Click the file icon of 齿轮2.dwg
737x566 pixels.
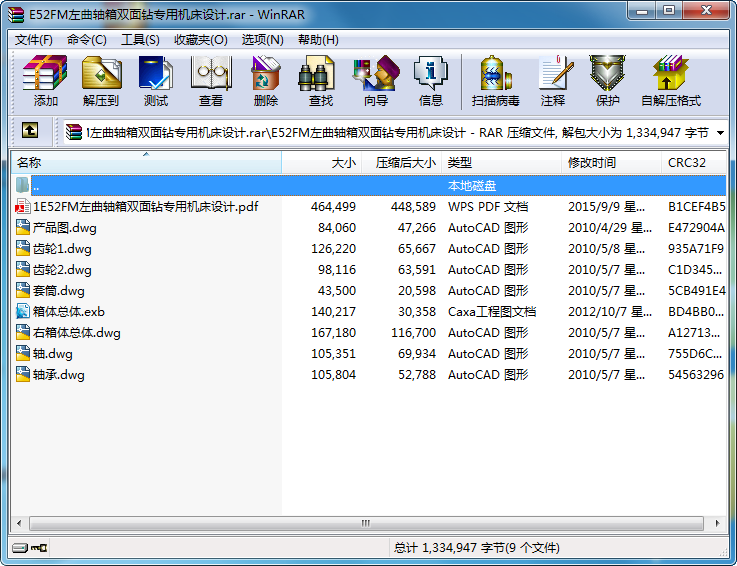click(x=23, y=269)
